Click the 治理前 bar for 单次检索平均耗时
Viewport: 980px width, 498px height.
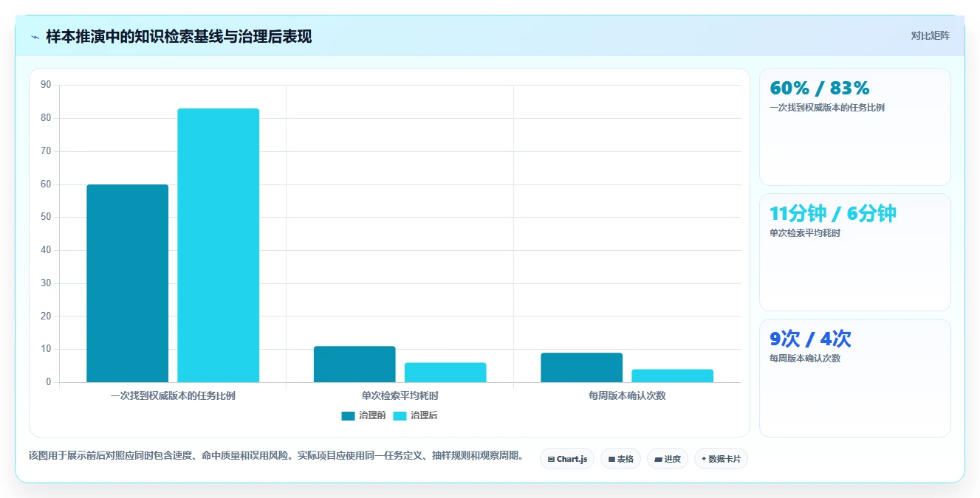pyautogui.click(x=354, y=364)
